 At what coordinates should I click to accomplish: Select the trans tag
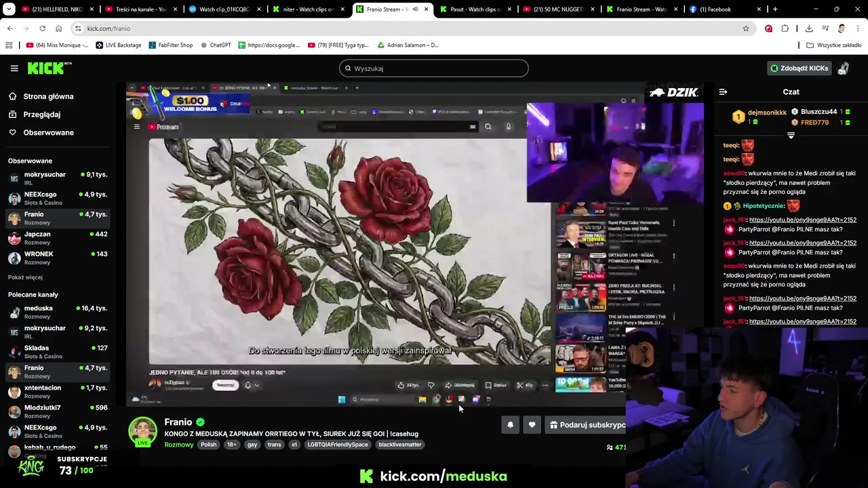click(274, 445)
